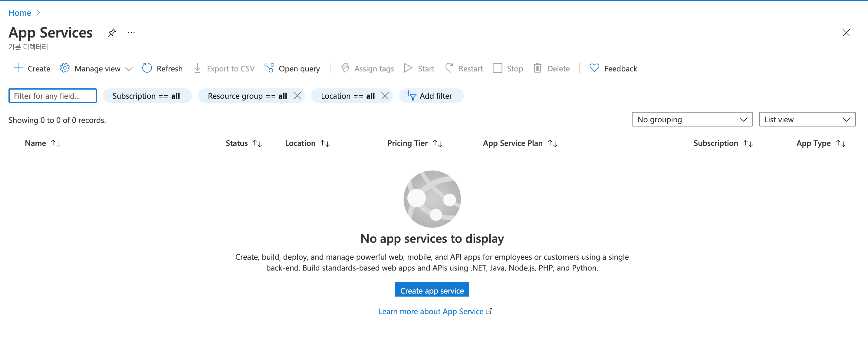Click the Manage view gear icon
Viewport: 868px width, 345px height.
[65, 68]
